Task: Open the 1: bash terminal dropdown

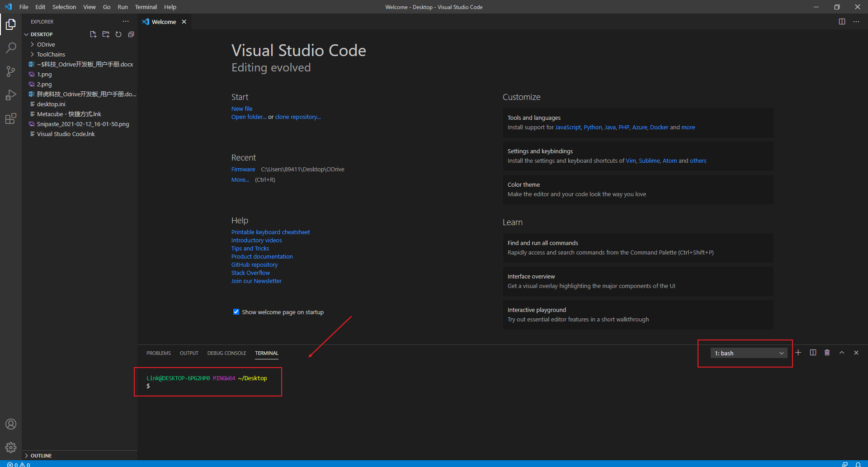Action: (749, 353)
